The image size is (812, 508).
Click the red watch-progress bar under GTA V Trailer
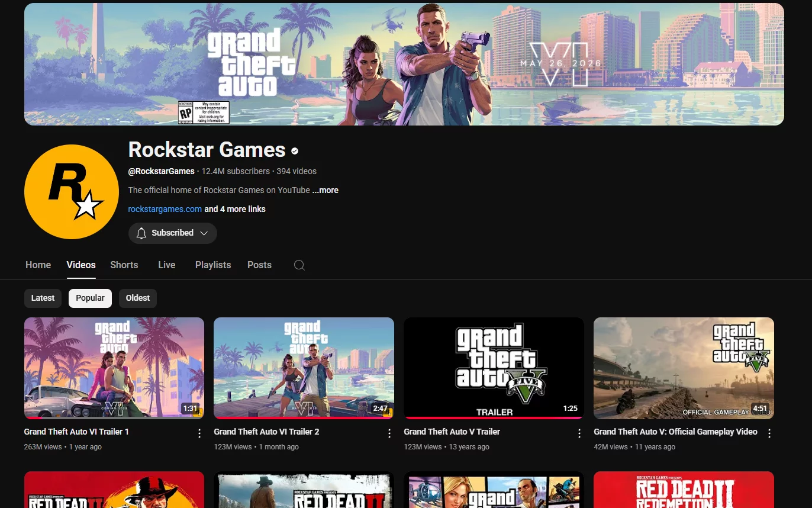[x=494, y=417]
